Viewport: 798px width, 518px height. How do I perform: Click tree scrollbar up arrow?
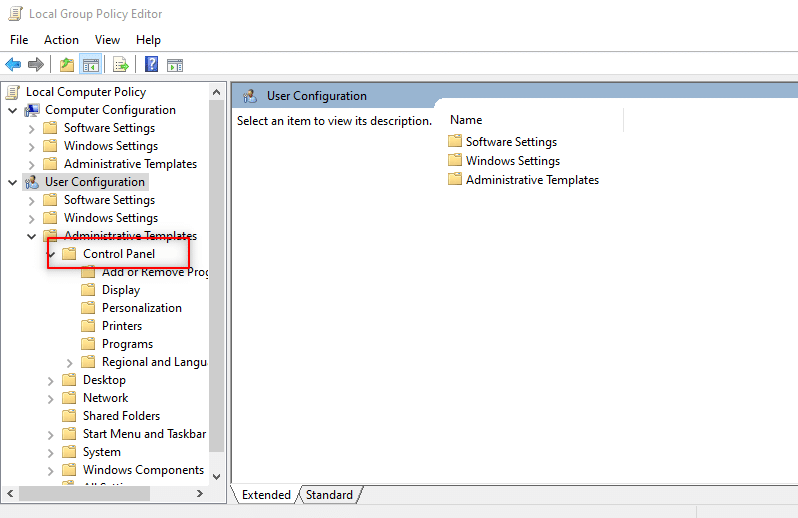pyautogui.click(x=216, y=92)
